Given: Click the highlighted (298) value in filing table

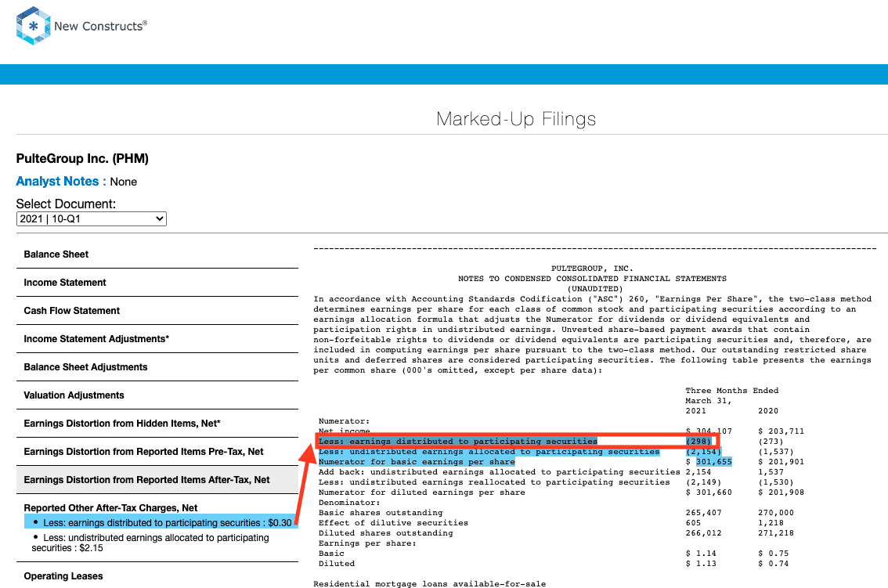Looking at the screenshot, I should click(x=698, y=442).
